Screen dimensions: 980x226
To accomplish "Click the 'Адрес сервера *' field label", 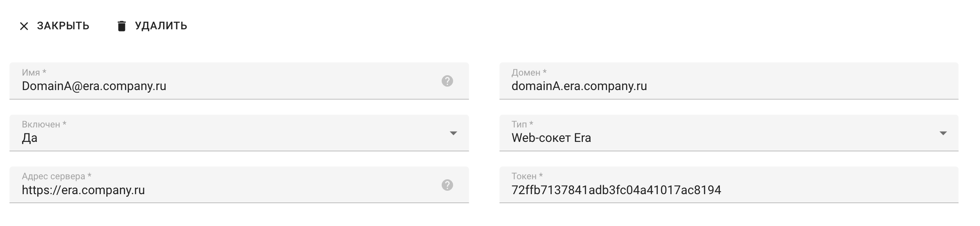I will pyautogui.click(x=56, y=176).
